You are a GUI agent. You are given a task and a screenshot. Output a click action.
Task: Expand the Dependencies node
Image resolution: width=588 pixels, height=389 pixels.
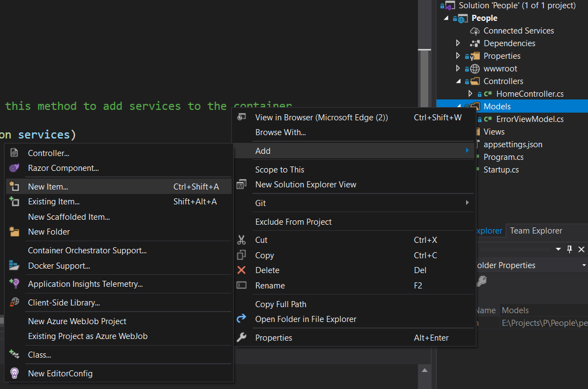pyautogui.click(x=458, y=43)
